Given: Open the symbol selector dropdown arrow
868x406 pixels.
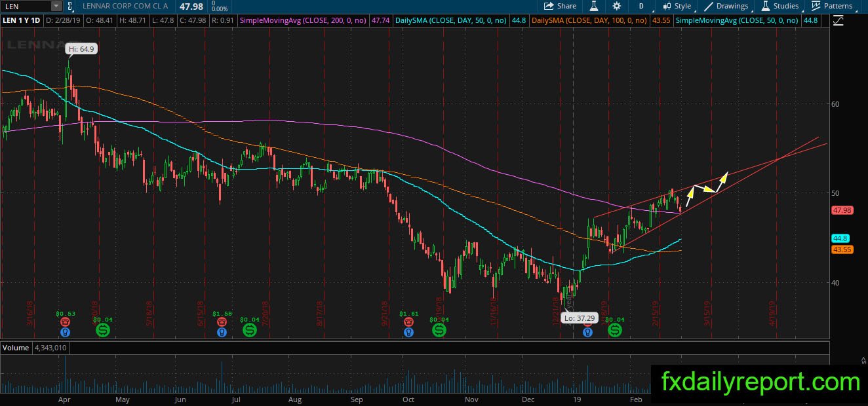Looking at the screenshot, I should pos(56,6).
